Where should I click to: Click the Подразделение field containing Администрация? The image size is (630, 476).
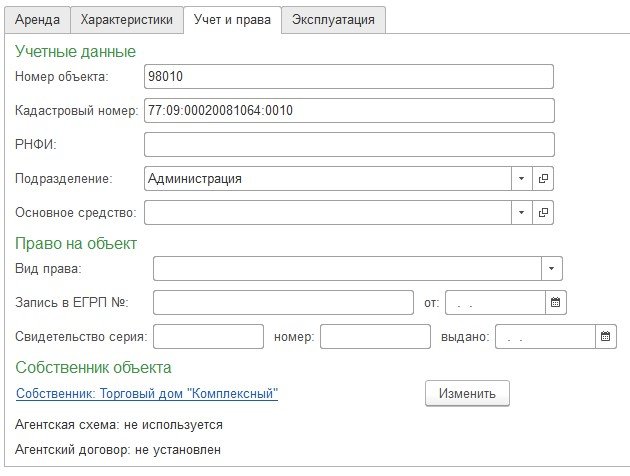coord(327,179)
